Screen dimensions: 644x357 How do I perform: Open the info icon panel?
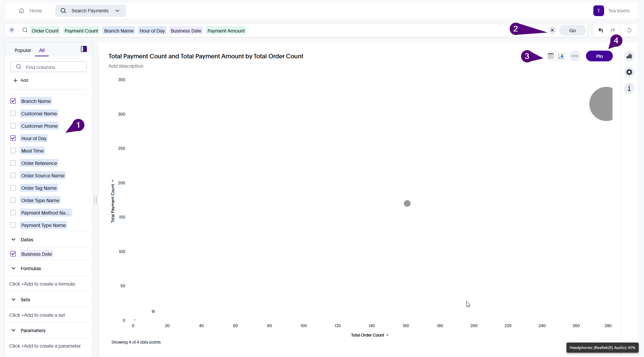pos(629,88)
